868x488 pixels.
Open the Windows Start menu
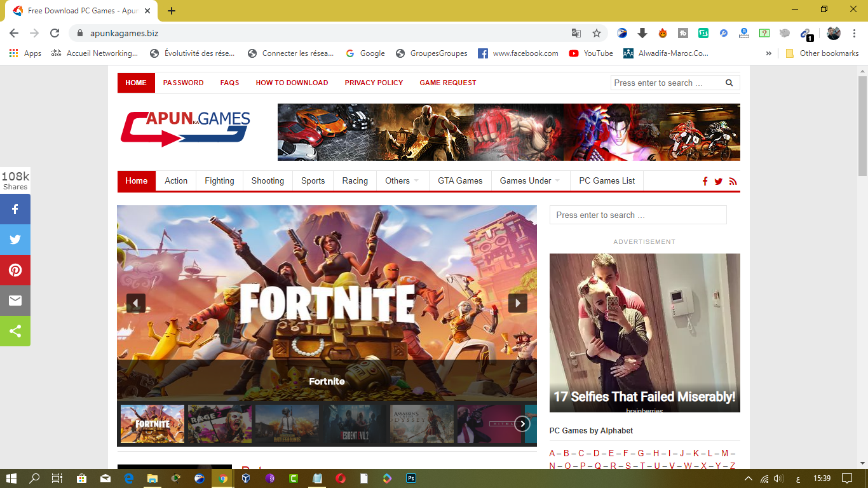[11, 478]
